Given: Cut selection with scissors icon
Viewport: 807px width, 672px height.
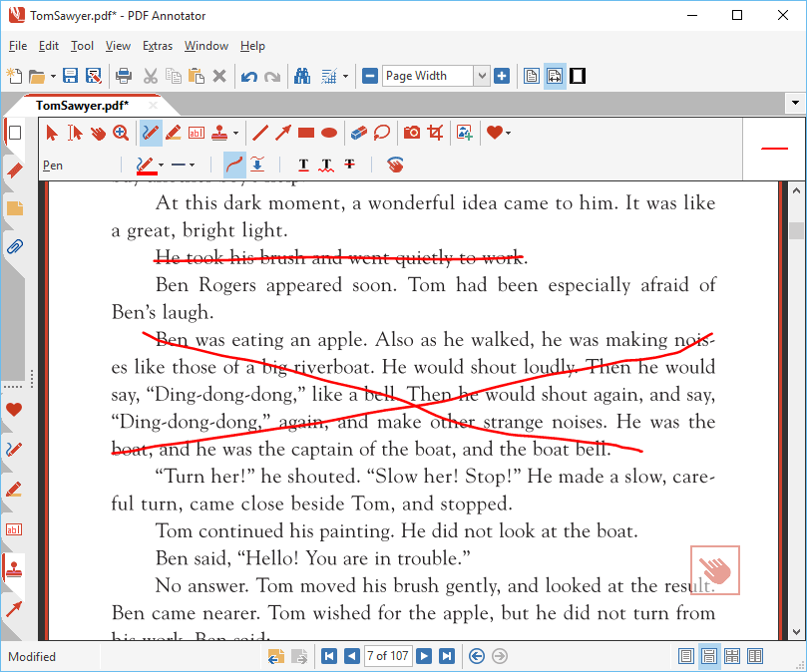Looking at the screenshot, I should 151,76.
